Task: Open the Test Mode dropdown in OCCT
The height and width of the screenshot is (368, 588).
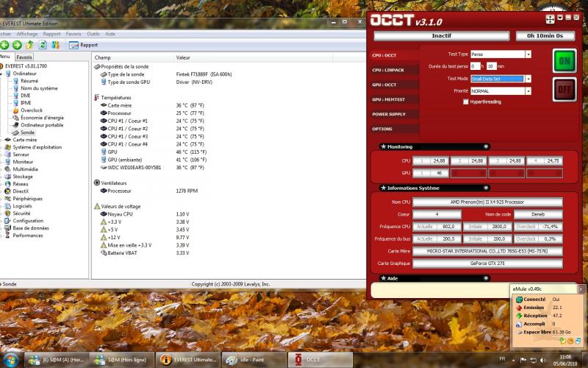Action: [528, 79]
